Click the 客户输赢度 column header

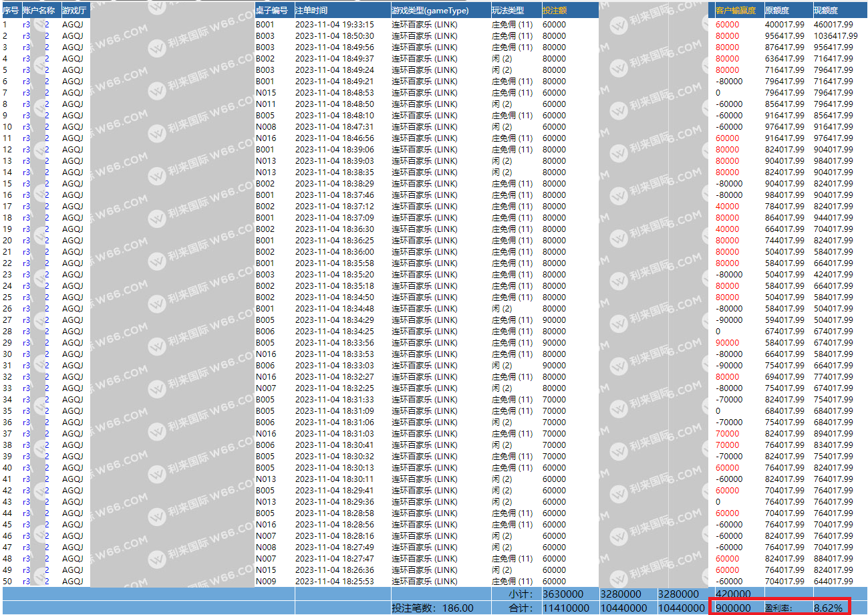point(736,11)
